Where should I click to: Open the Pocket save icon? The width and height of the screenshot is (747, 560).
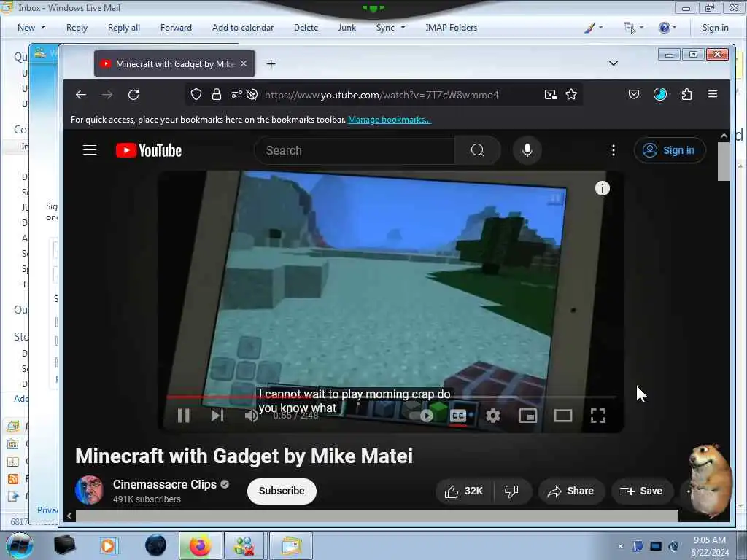coord(634,94)
